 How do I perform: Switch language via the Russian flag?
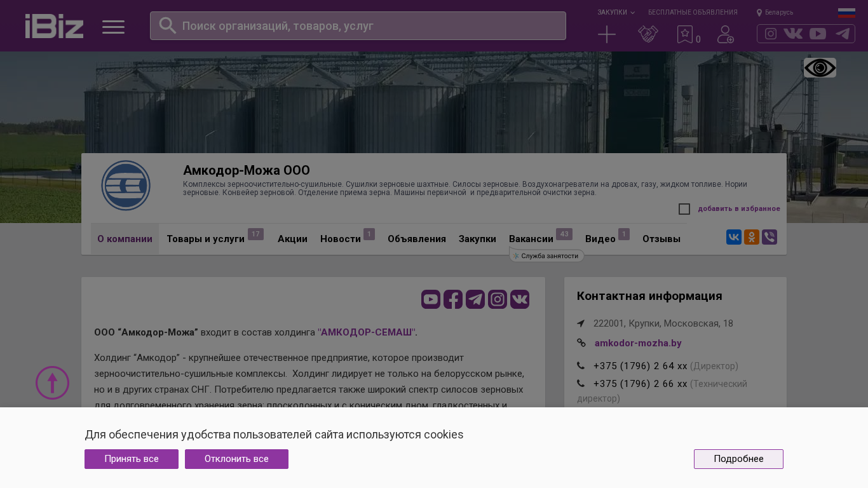846,12
